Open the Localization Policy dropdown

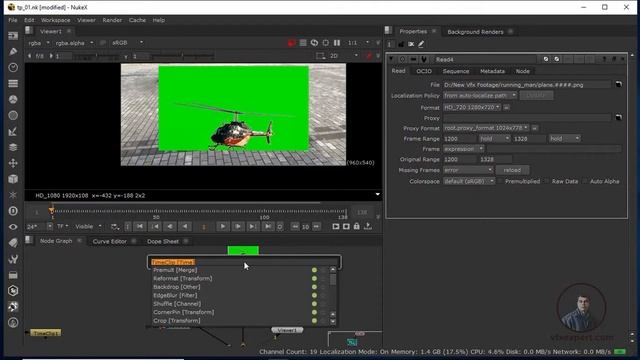480,96
